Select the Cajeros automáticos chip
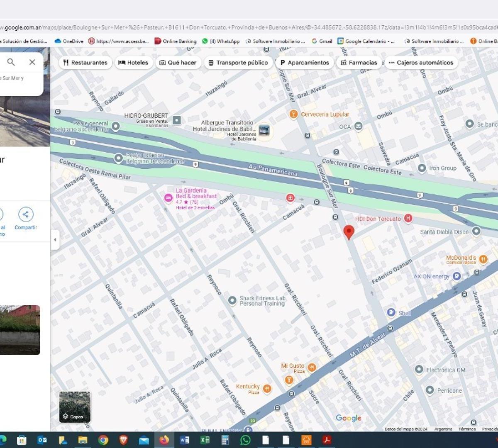 click(x=421, y=63)
